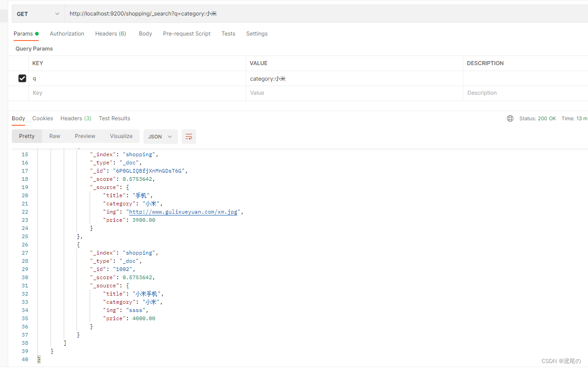Open the Test Results tab
Viewport: 588px width, 368px height.
tap(114, 118)
